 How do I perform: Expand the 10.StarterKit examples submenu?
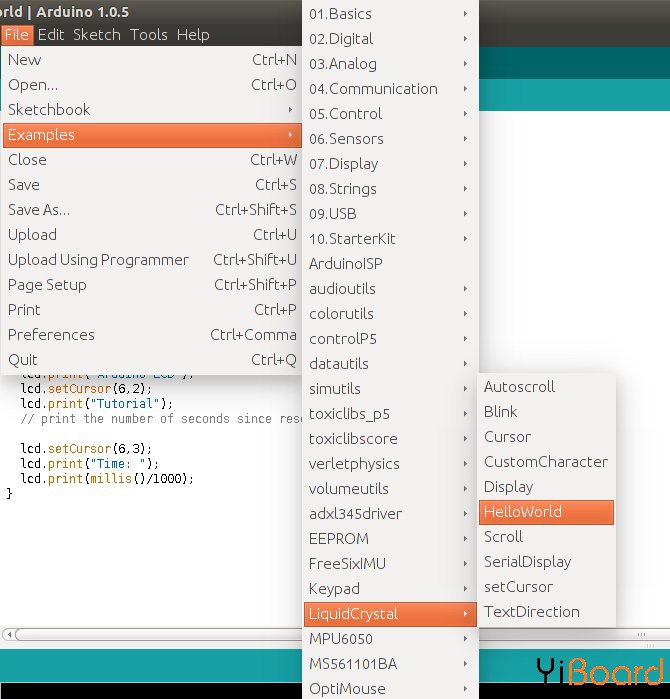(x=390, y=238)
